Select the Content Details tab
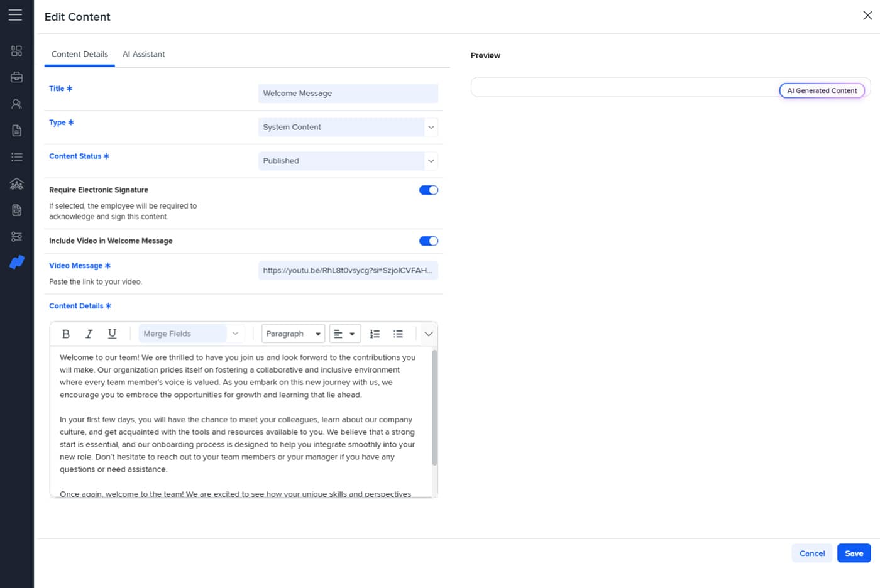Viewport: 880px width, 588px height. 80,55
